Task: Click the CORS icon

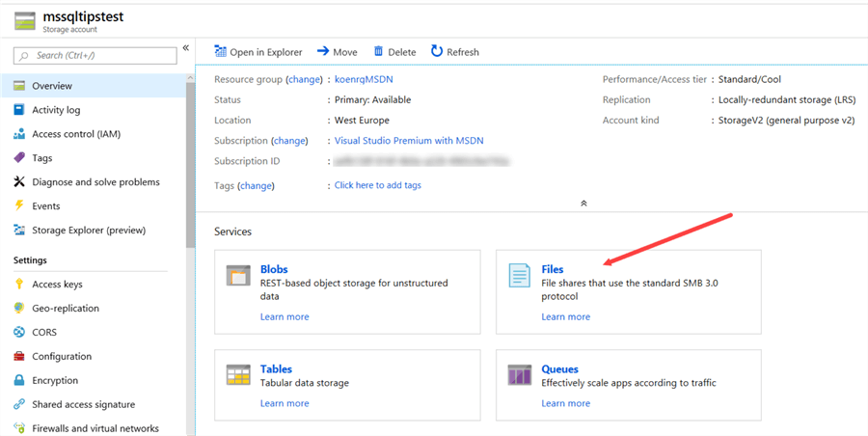Action: tap(19, 333)
